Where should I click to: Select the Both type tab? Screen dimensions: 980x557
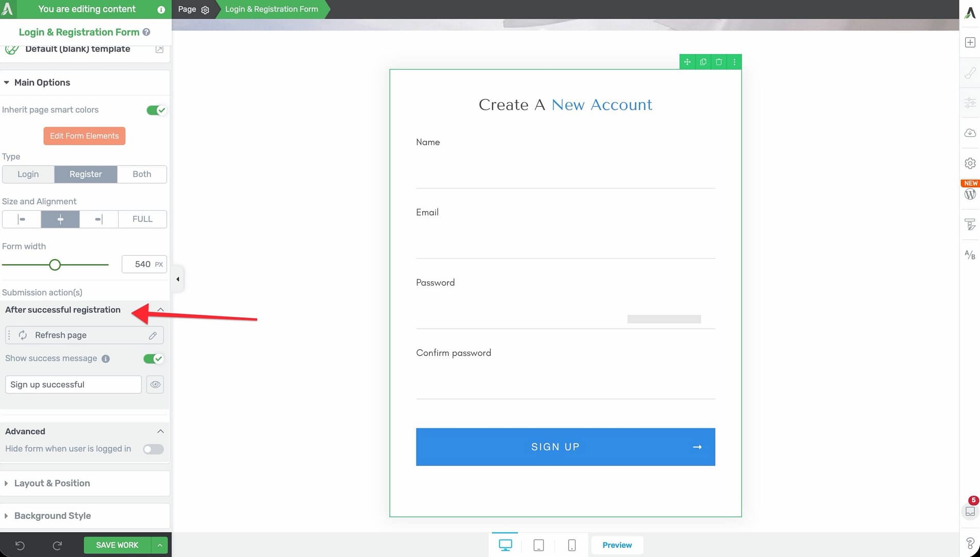coord(142,174)
